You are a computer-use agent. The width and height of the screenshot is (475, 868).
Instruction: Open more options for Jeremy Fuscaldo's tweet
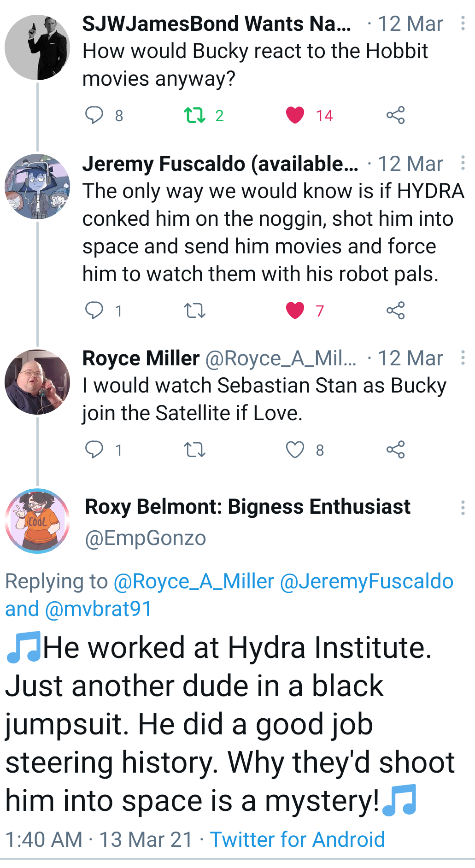pyautogui.click(x=463, y=163)
